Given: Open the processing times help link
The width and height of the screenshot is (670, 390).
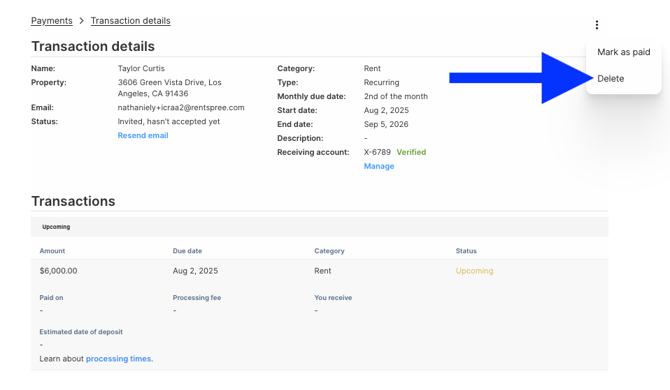Looking at the screenshot, I should (118, 359).
